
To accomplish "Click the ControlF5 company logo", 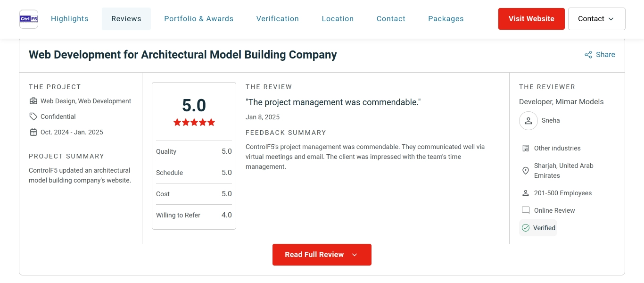I will pyautogui.click(x=28, y=19).
